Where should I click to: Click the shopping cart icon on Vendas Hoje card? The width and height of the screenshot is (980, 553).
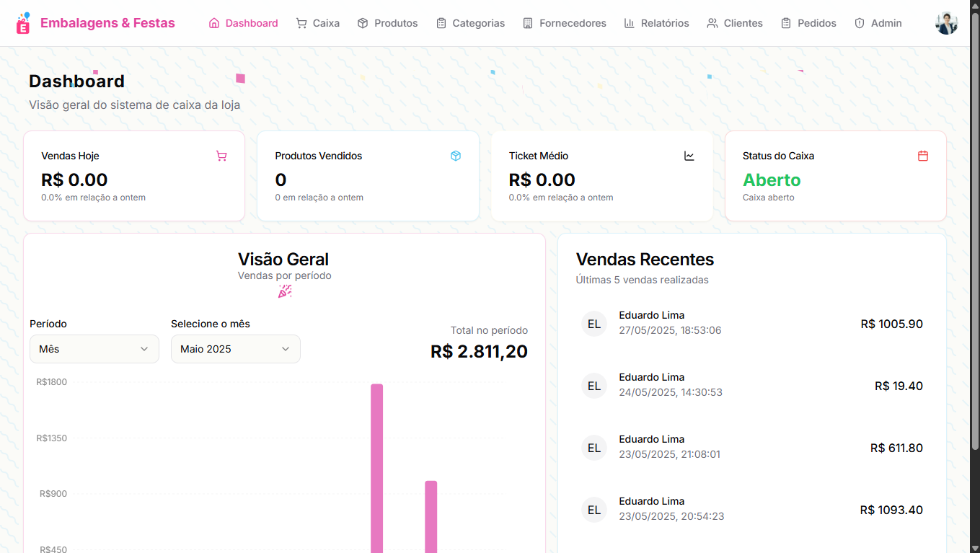coord(221,156)
